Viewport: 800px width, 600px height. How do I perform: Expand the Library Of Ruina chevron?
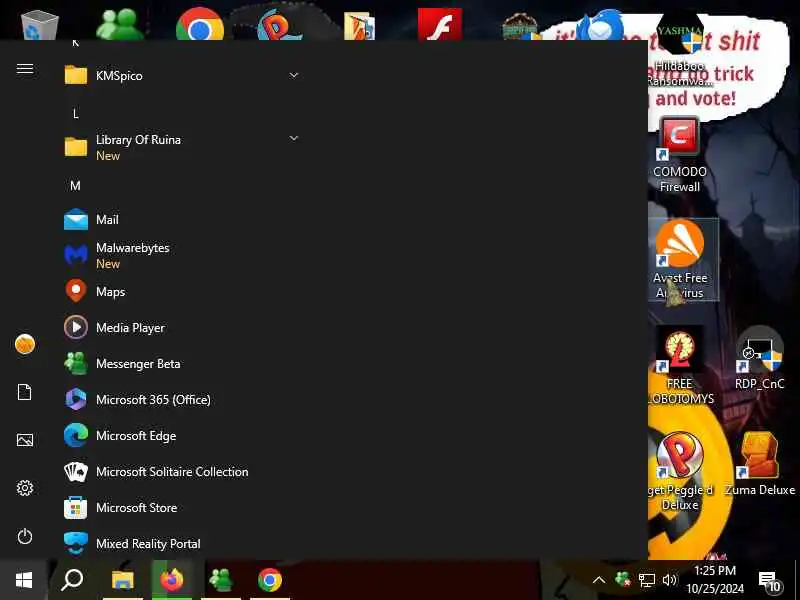(x=294, y=138)
